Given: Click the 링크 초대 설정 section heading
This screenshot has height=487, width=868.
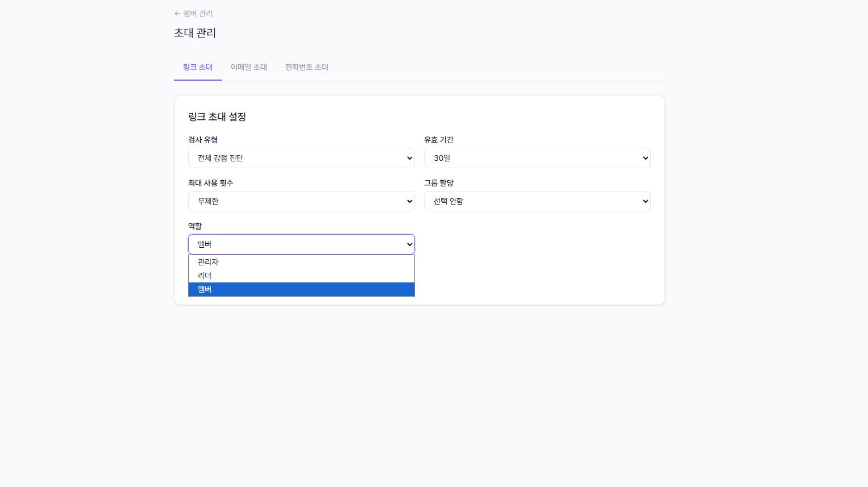Looking at the screenshot, I should click(x=217, y=116).
